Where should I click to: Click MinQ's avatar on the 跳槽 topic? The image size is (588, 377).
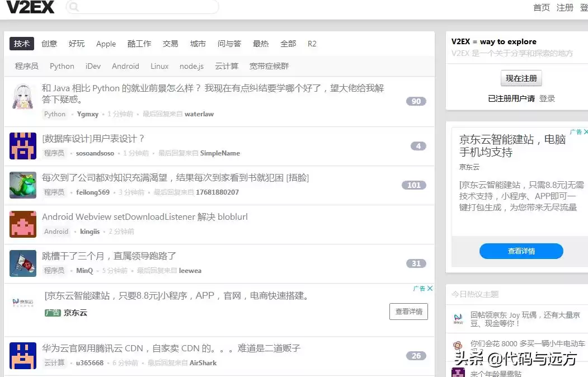pyautogui.click(x=22, y=263)
